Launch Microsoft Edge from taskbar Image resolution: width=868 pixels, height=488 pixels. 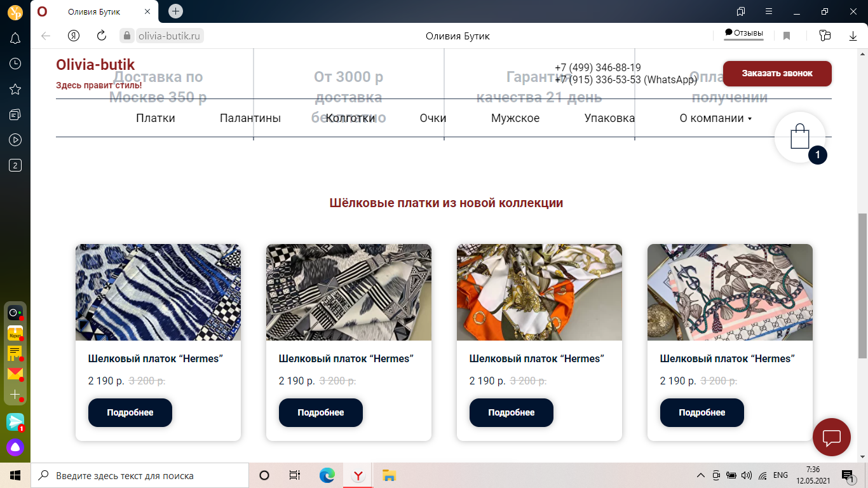(327, 475)
